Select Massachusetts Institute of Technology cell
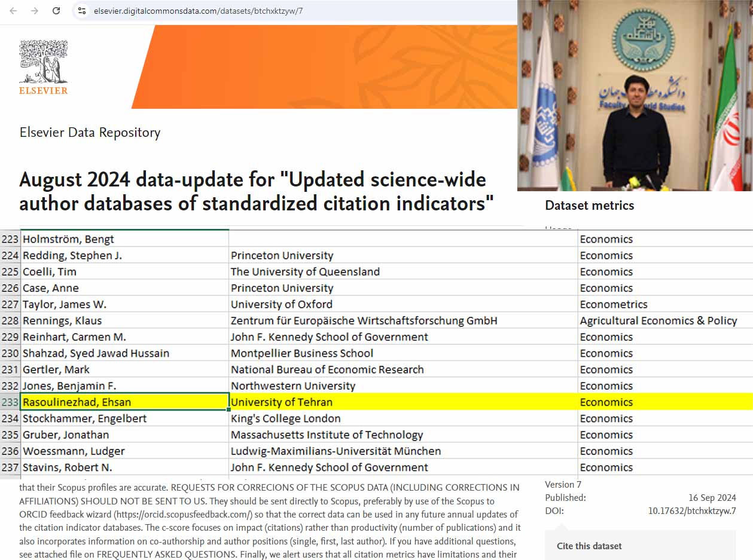This screenshot has height=560, width=753. [x=403, y=434]
